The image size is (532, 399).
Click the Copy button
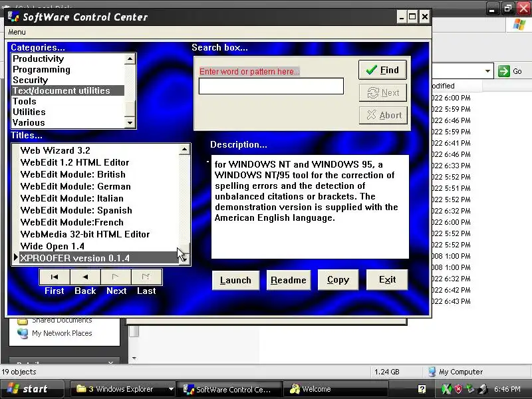338,280
